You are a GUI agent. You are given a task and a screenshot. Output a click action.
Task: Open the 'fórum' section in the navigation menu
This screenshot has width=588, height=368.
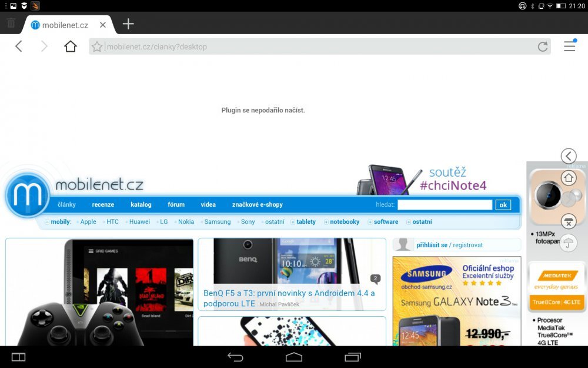click(176, 204)
